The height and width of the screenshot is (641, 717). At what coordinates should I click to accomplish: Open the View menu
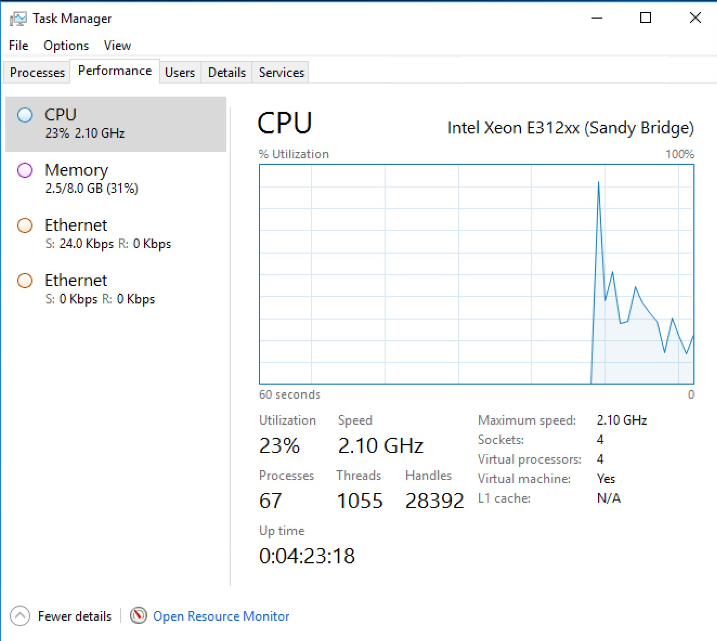pyautogui.click(x=117, y=45)
